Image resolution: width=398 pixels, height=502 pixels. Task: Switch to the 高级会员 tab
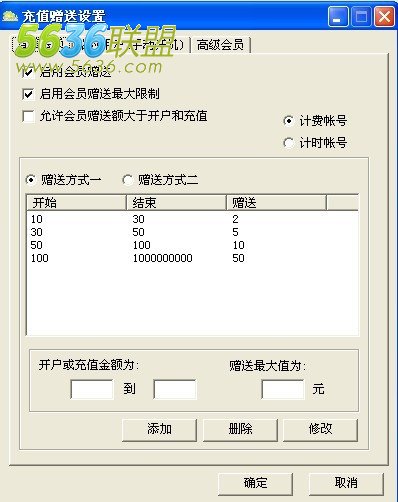coord(220,45)
